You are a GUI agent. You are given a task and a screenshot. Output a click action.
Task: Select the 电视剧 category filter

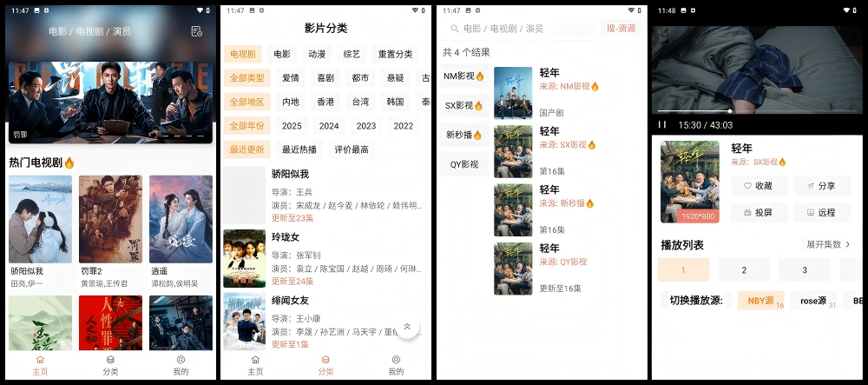[242, 54]
